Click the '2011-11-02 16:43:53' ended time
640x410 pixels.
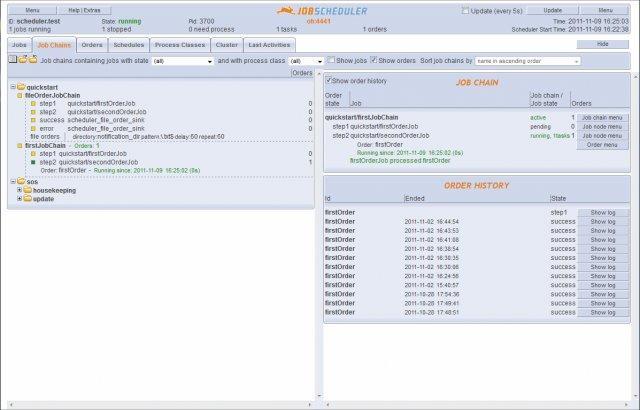(431, 231)
